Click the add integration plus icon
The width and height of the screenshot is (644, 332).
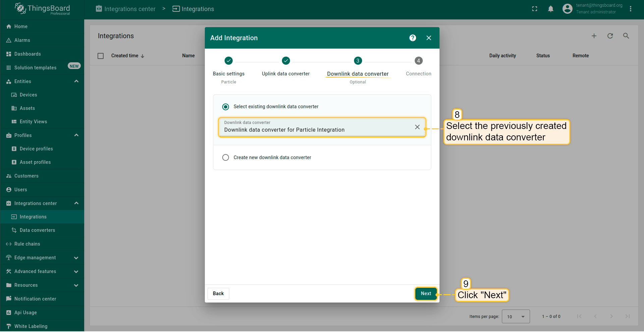[x=594, y=36]
